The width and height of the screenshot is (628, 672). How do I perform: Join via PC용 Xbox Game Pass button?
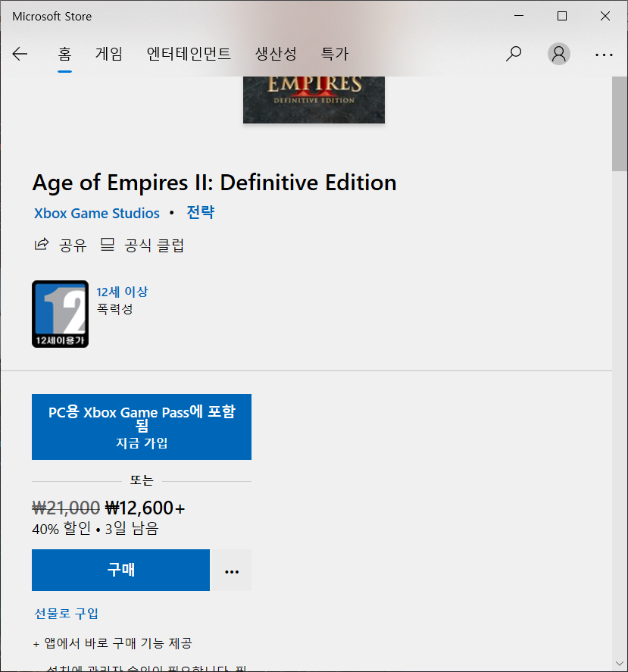(142, 427)
